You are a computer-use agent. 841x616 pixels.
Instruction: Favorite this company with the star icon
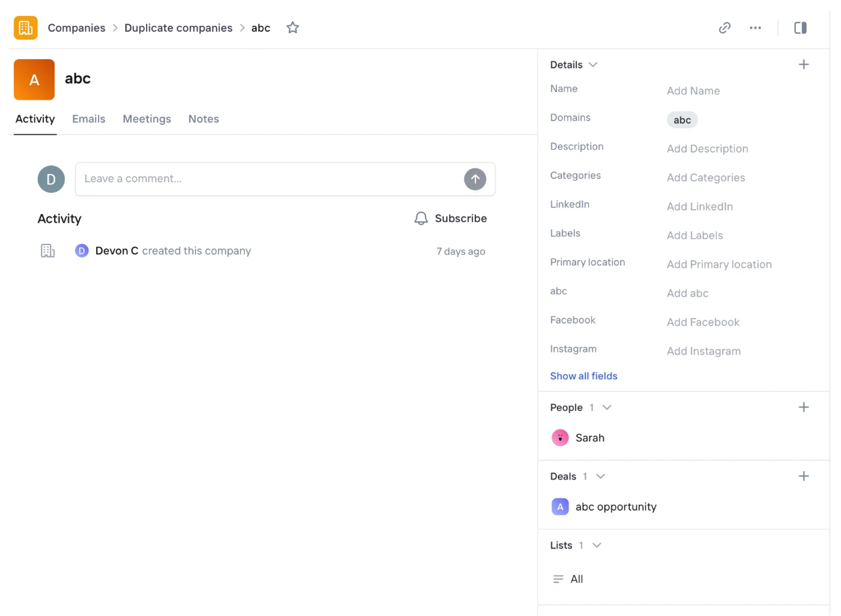point(293,28)
